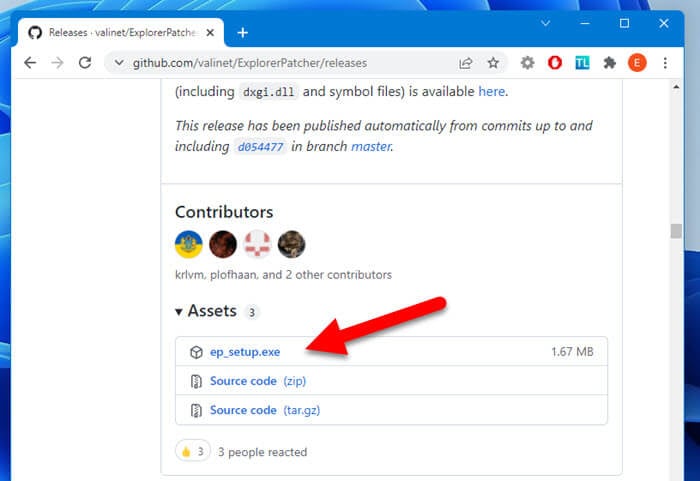Open the red Opera-style extension icon
The height and width of the screenshot is (481, 700).
point(555,63)
